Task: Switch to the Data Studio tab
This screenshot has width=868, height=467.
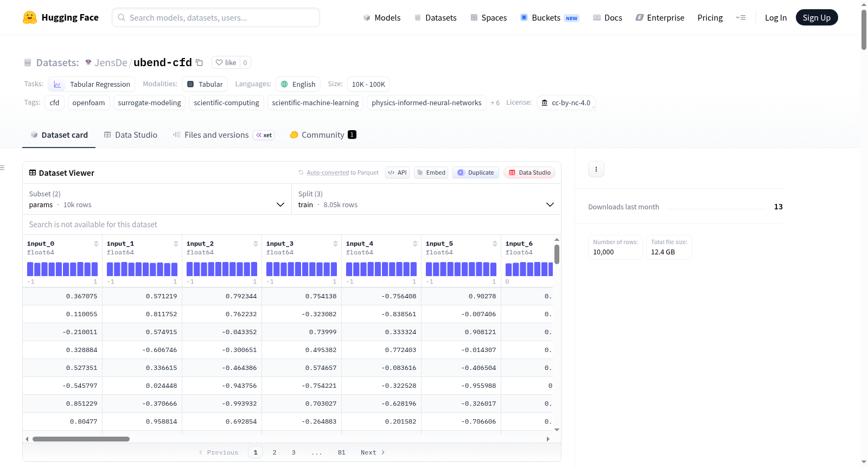Action: coord(131,135)
